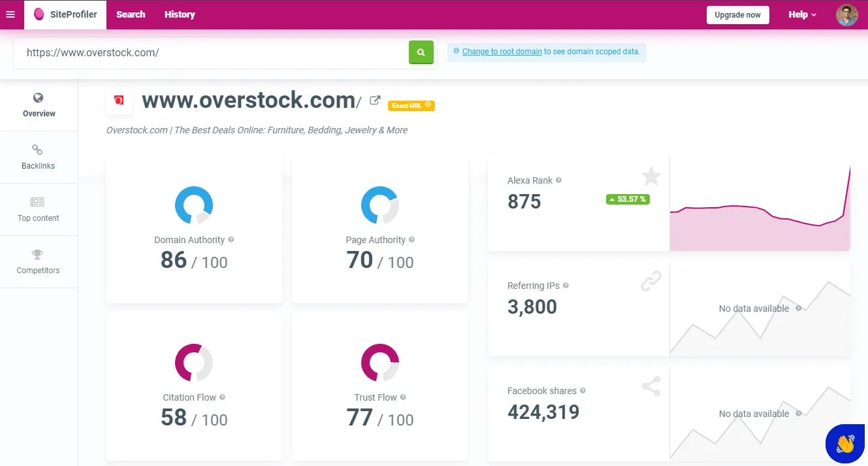Click the Change to root domain link
Viewport: 868px width, 466px height.
(x=502, y=52)
